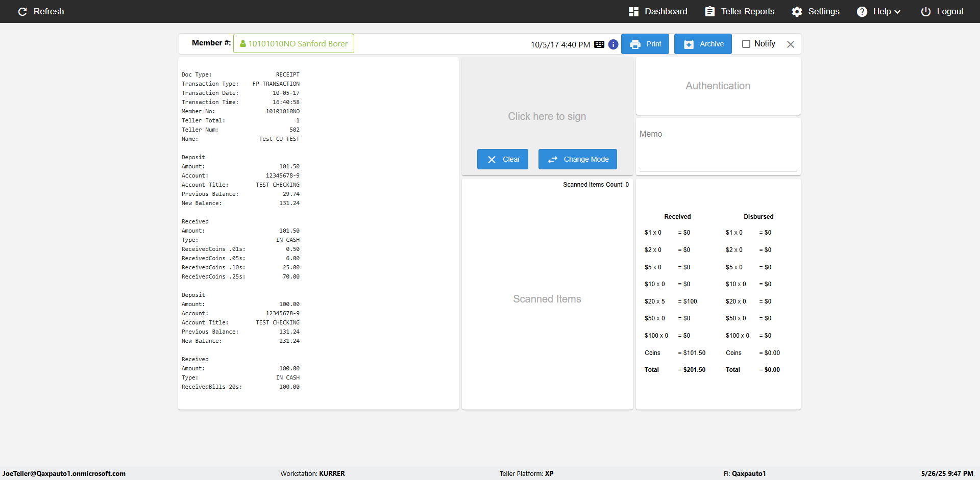The height and width of the screenshot is (480, 980).
Task: Toggle the Notify checkbox
Action: [x=746, y=44]
